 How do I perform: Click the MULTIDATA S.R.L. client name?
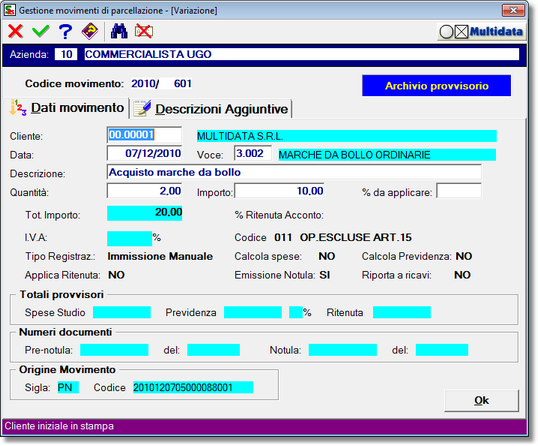347,136
